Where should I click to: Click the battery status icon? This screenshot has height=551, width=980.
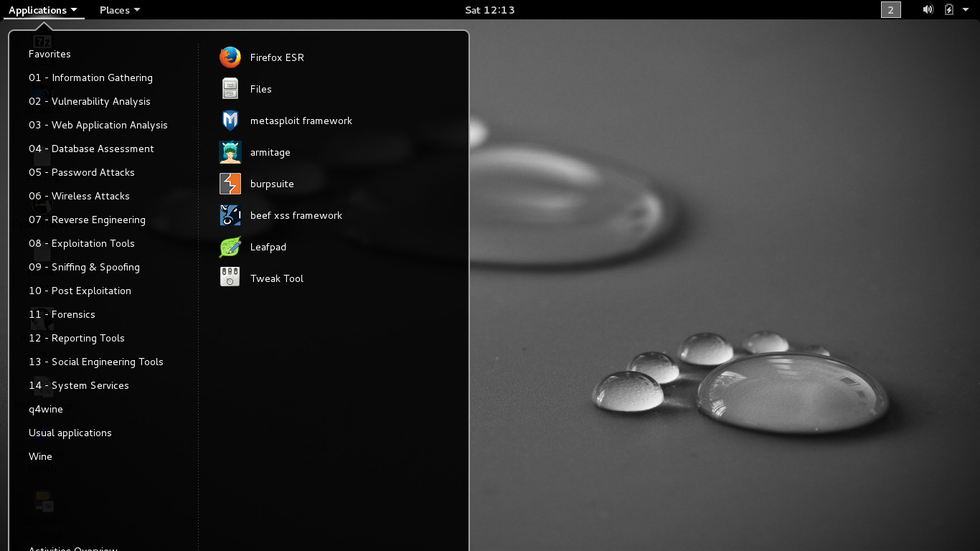click(x=949, y=10)
